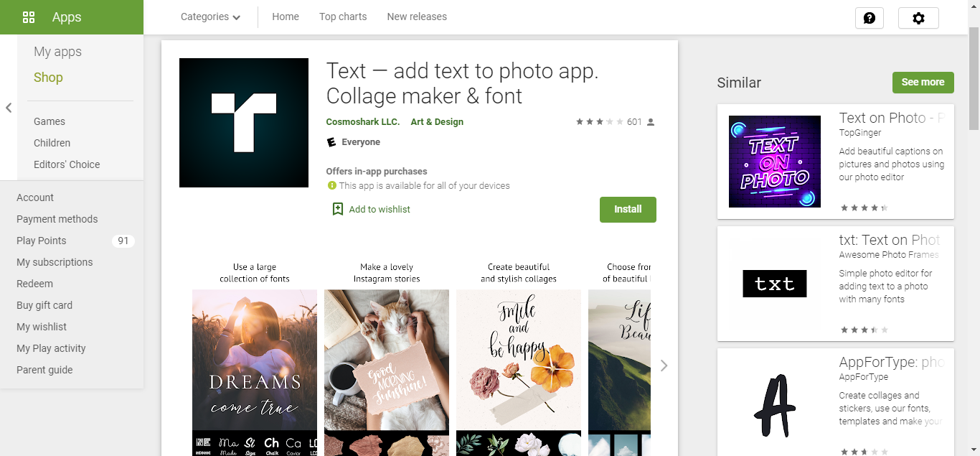Image resolution: width=980 pixels, height=456 pixels.
Task: Click the Text on Photo app icon
Action: point(775,162)
